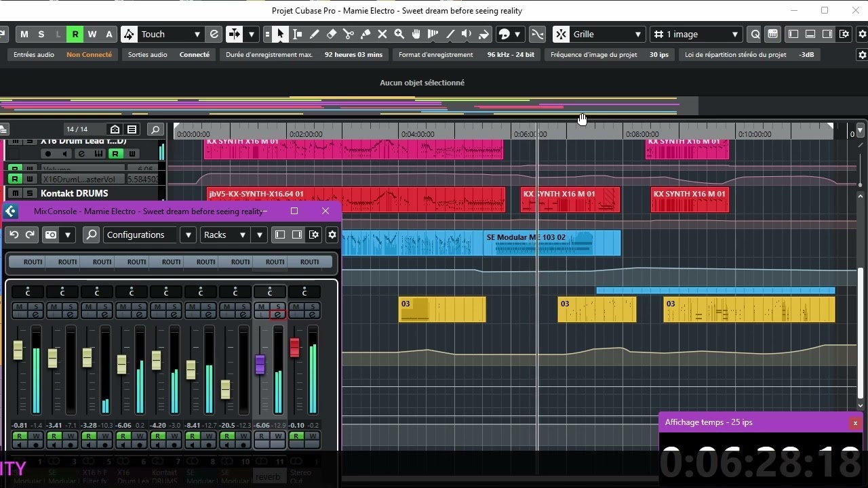The height and width of the screenshot is (488, 868).
Task: Click the Quantize Q button
Action: (755, 34)
